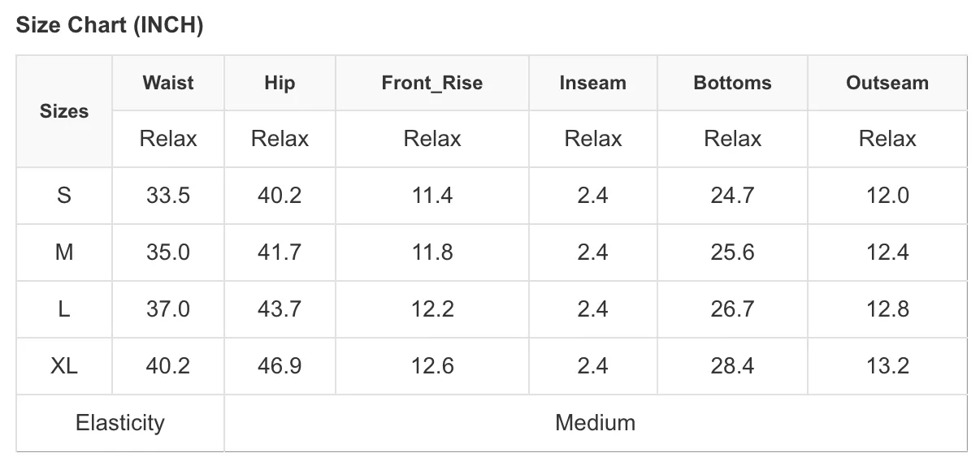Click the Size Chart (INCH) heading
The image size is (980, 466).
pos(110,25)
